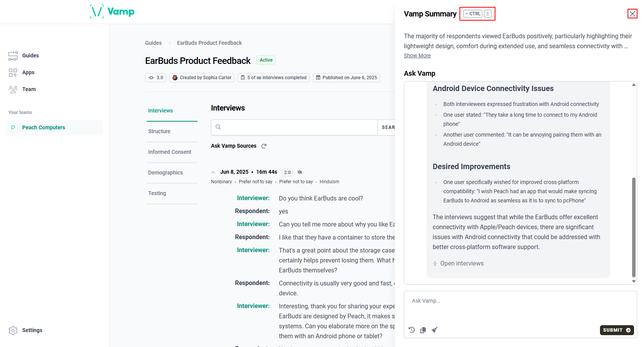The width and height of the screenshot is (644, 347).
Task: Click Created by Sophia Carter chip
Action: 202,78
